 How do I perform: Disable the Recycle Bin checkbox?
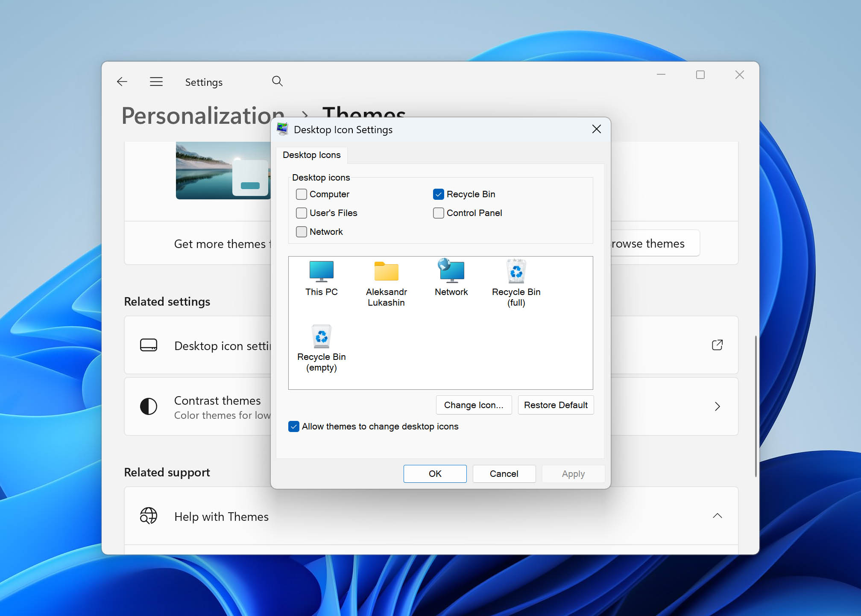point(438,194)
